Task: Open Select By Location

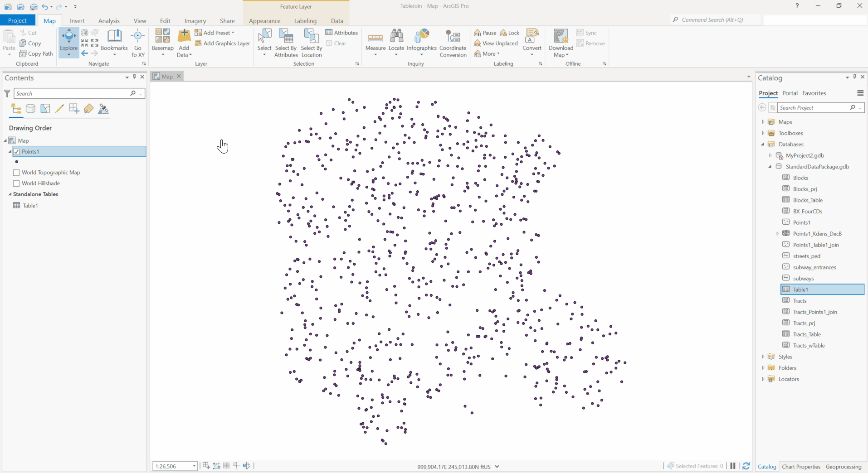Action: [x=312, y=43]
